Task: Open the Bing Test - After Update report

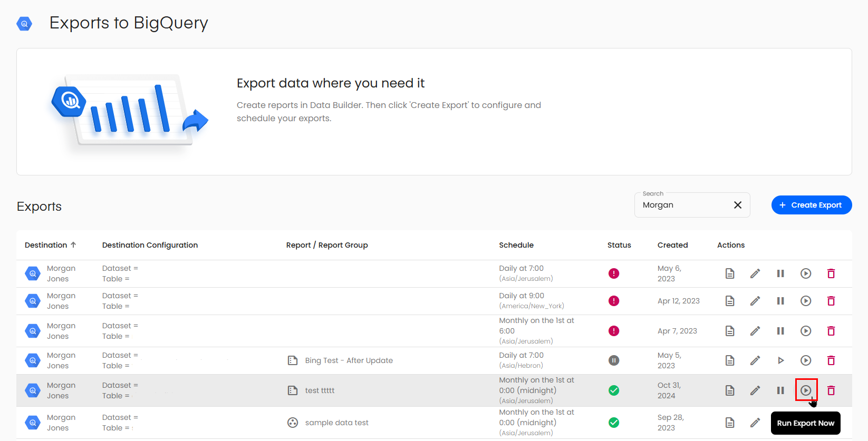Action: pyautogui.click(x=349, y=360)
